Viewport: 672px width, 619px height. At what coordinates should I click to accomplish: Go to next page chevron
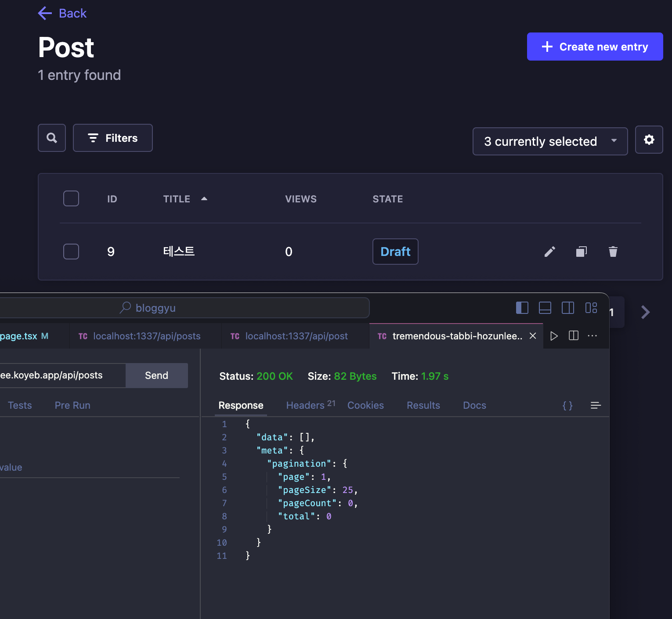(x=645, y=312)
